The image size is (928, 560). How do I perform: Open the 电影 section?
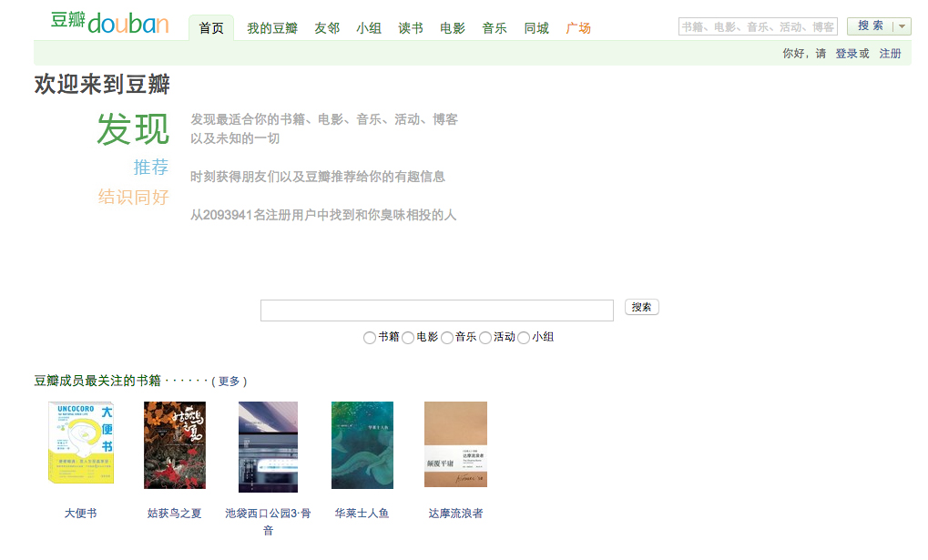click(453, 28)
